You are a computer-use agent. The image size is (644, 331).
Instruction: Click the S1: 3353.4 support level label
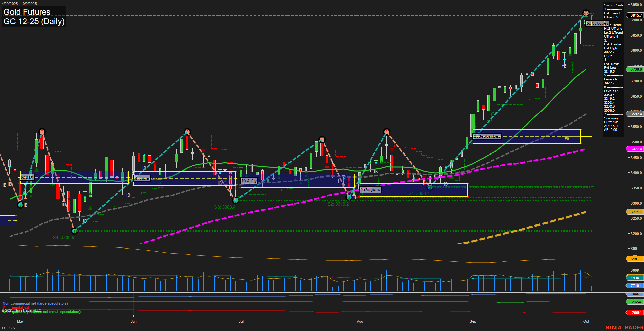(x=419, y=193)
